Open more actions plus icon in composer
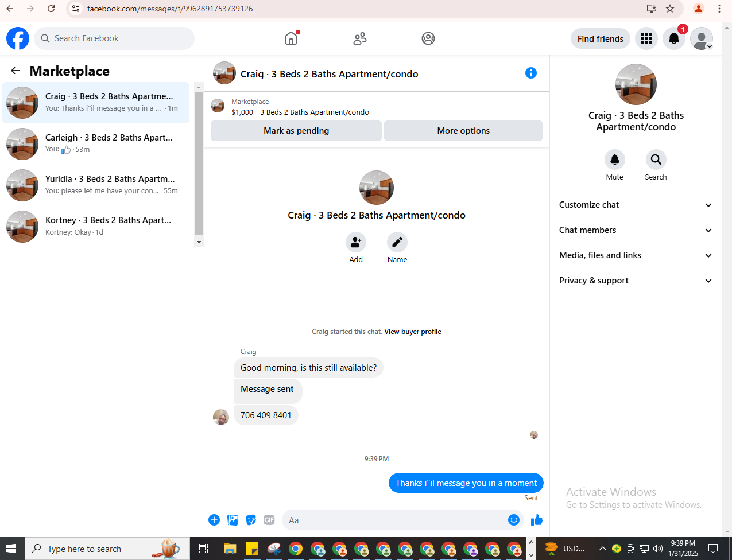Viewport: 732px width, 560px height. [x=214, y=520]
